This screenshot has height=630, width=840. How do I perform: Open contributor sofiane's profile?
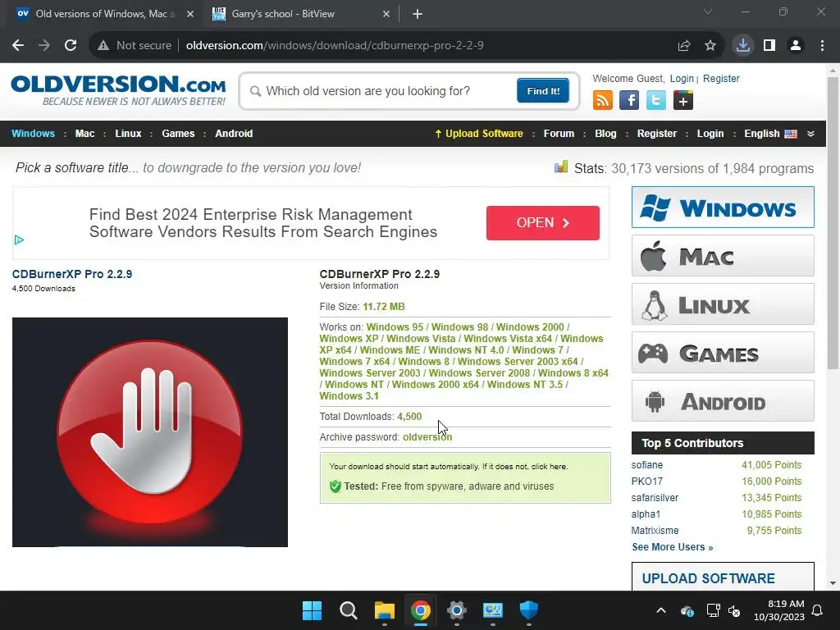tap(646, 465)
